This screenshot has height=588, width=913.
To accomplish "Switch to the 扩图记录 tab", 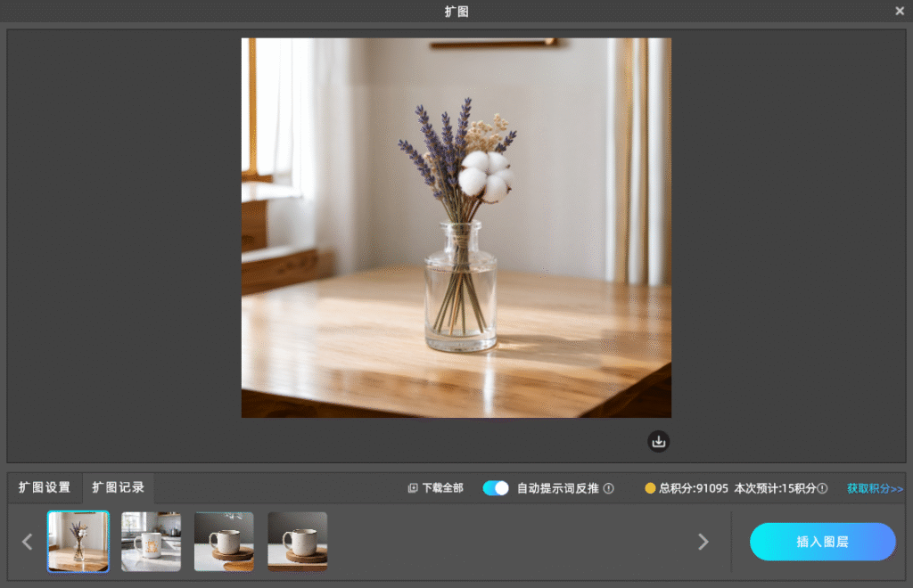I will click(x=119, y=487).
